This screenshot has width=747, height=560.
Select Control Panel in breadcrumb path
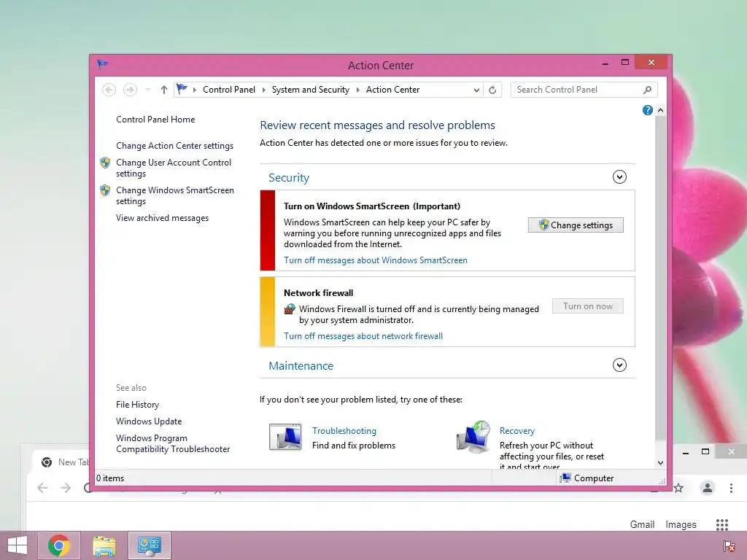point(228,90)
